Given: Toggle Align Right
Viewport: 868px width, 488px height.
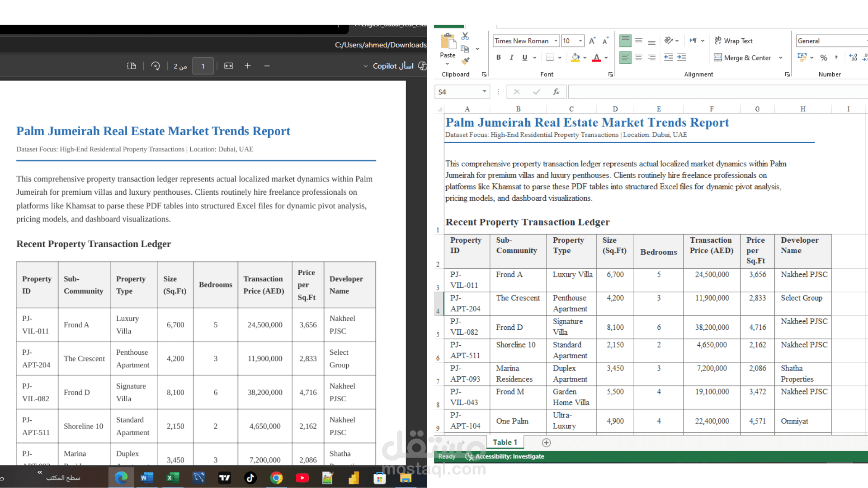Looking at the screenshot, I should [x=651, y=57].
